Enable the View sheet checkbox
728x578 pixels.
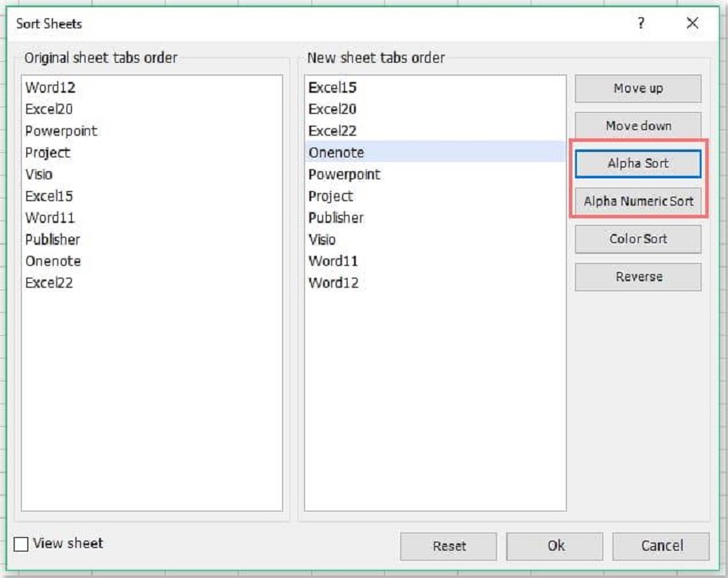pos(22,544)
